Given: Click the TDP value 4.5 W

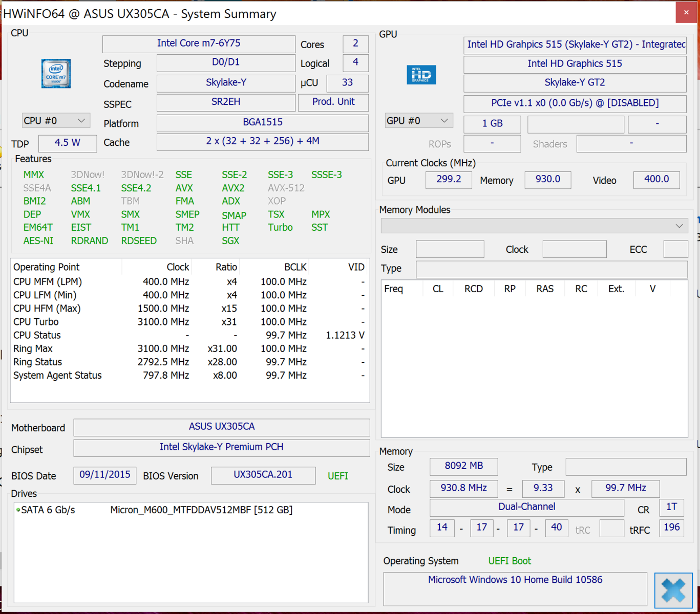Looking at the screenshot, I should [x=68, y=143].
